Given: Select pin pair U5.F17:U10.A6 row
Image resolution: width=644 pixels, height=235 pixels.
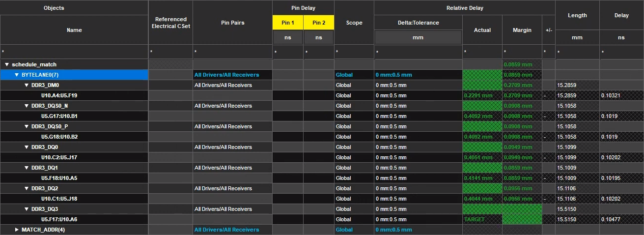Looking at the screenshot, I should tap(59, 219).
